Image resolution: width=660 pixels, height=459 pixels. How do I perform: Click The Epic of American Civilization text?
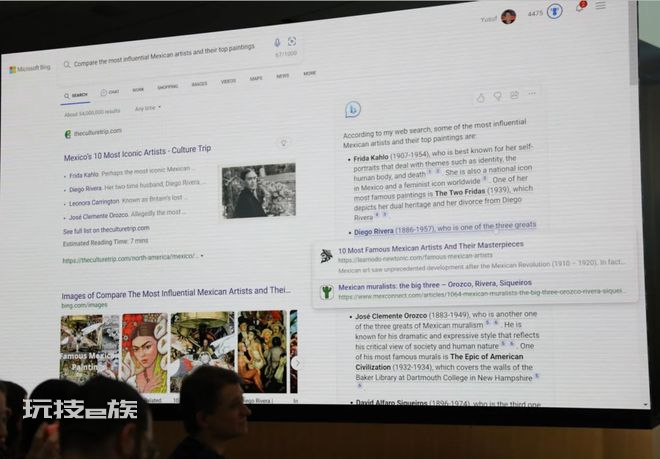[x=439, y=362]
